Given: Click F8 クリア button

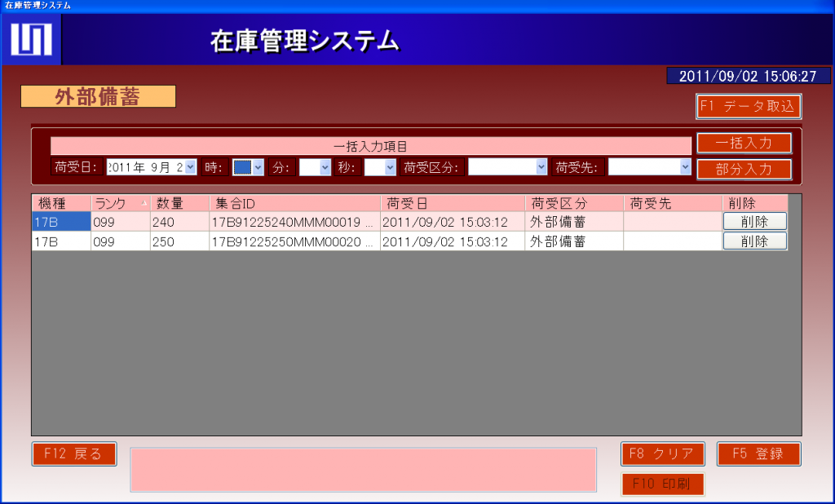Looking at the screenshot, I should (662, 454).
